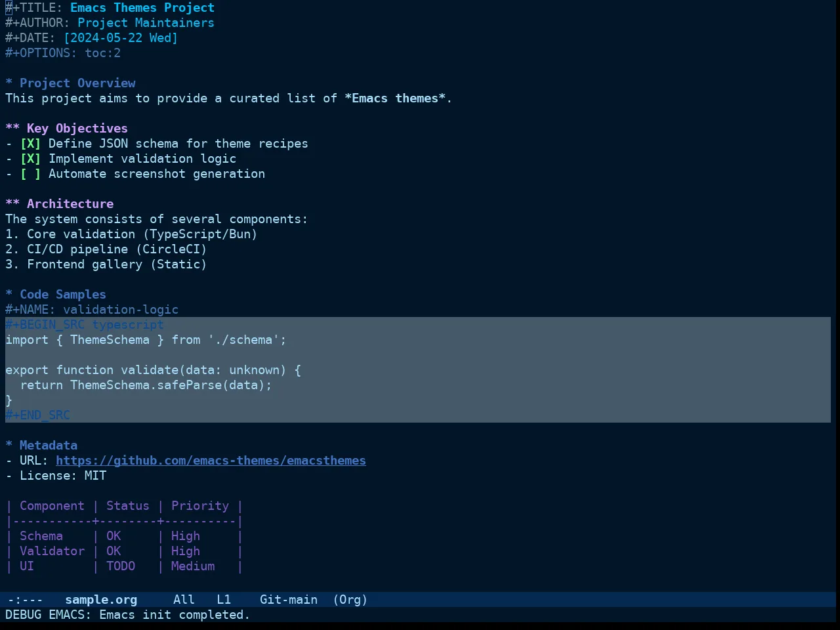Toggle the 'Define JSON schema' checkbox
The height and width of the screenshot is (630, 840).
pos(30,144)
